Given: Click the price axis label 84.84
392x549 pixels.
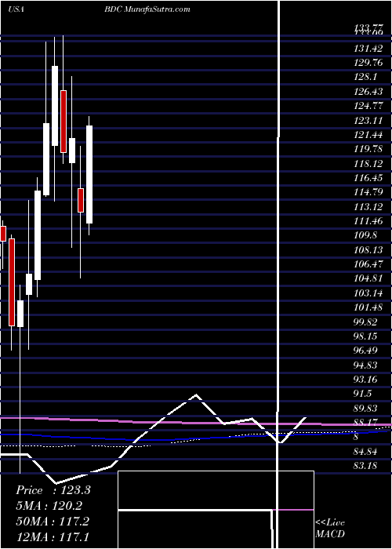Looking at the screenshot, I should coord(366,451).
